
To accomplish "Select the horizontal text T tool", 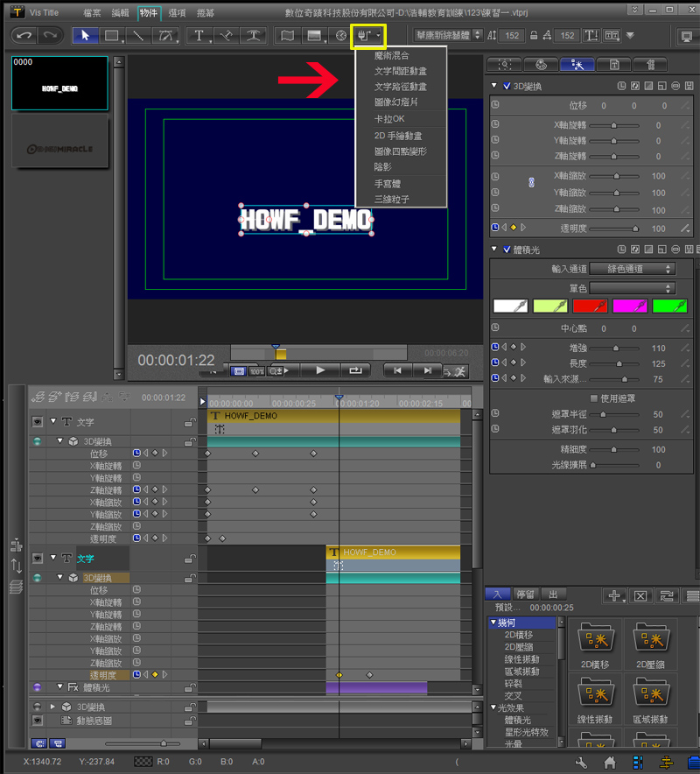I will click(199, 36).
